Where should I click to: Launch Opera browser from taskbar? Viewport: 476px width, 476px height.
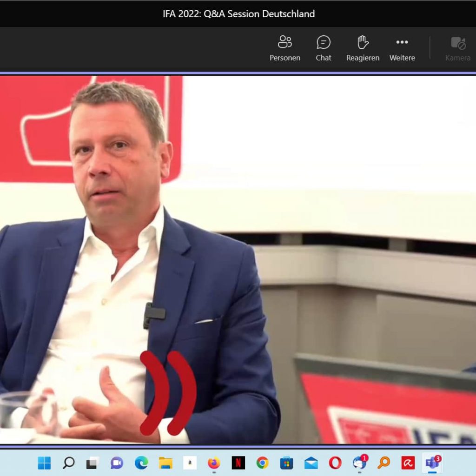pos(335,463)
